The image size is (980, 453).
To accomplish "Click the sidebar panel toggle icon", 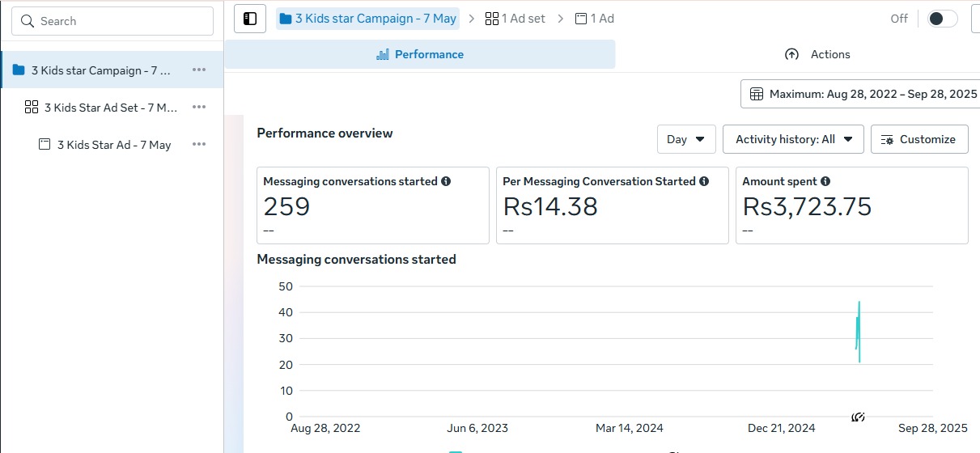I will click(x=250, y=19).
